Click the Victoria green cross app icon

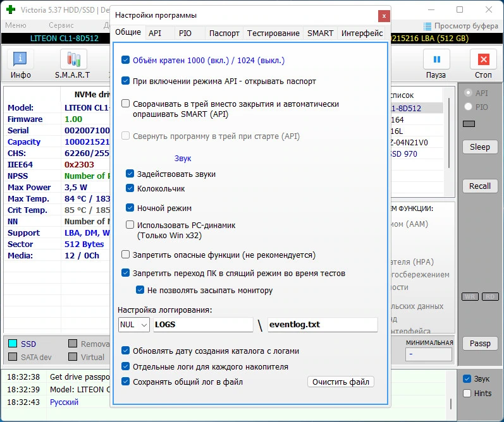point(11,9)
